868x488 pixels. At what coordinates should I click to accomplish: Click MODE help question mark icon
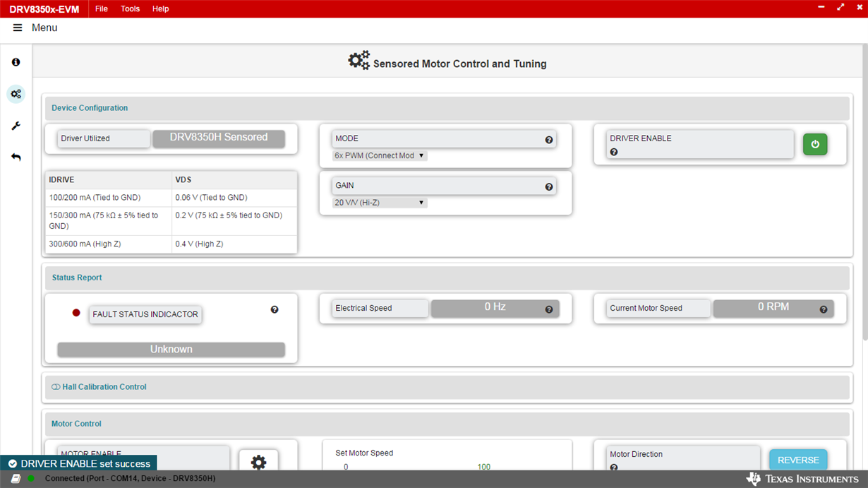click(549, 140)
